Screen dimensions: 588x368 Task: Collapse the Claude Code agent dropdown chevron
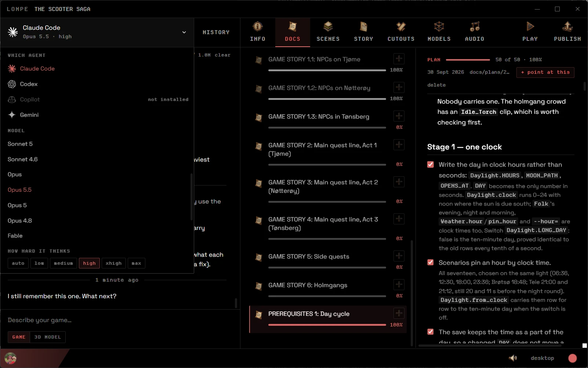click(x=184, y=32)
